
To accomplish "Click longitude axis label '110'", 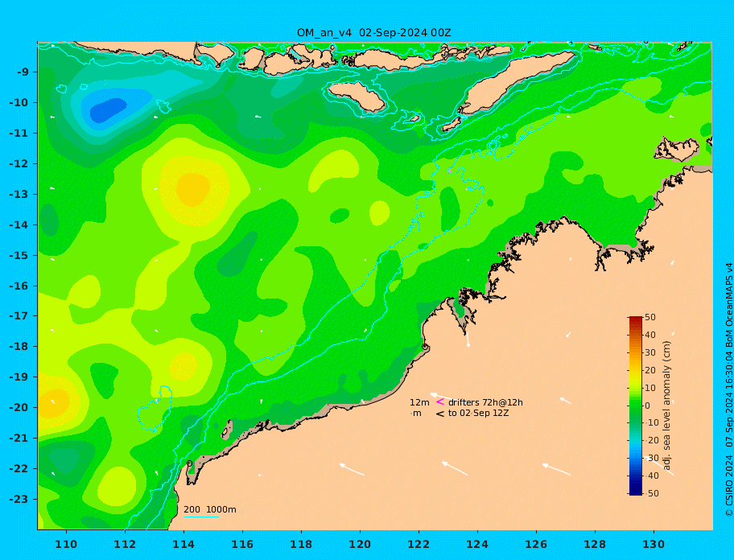I will point(66,544).
